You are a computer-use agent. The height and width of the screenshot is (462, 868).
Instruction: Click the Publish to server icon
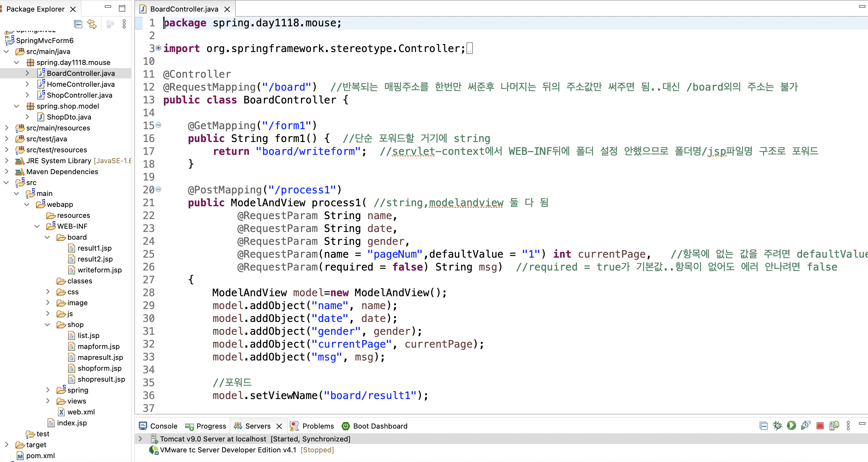834,426
